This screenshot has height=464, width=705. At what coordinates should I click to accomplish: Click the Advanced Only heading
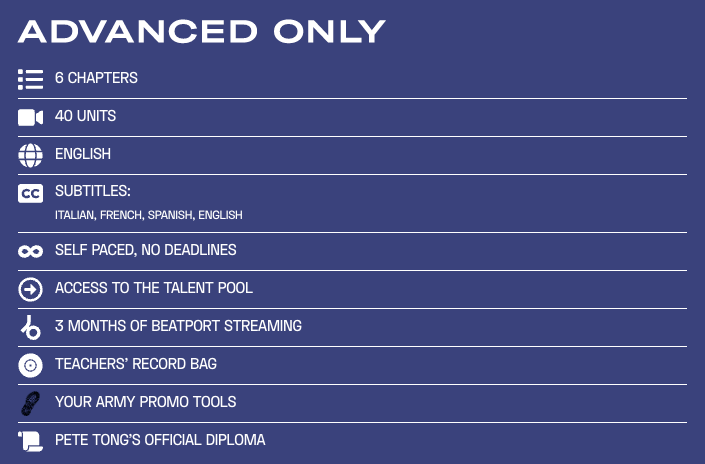(201, 31)
